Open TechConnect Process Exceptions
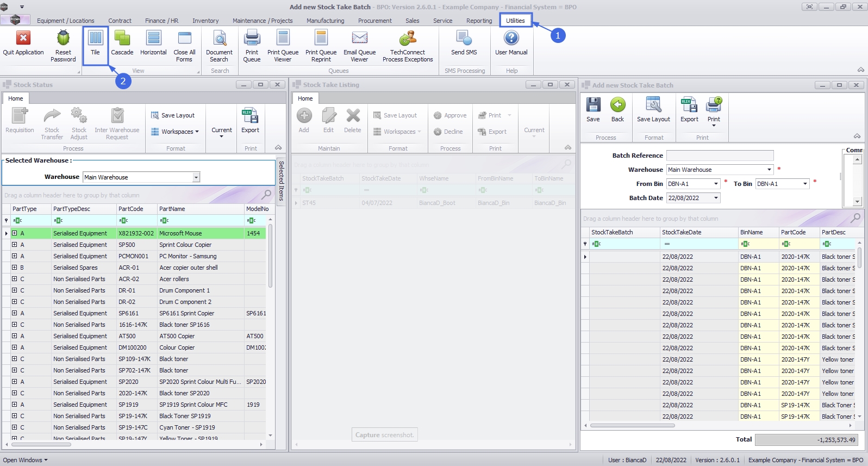This screenshot has width=868, height=466. tap(408, 46)
